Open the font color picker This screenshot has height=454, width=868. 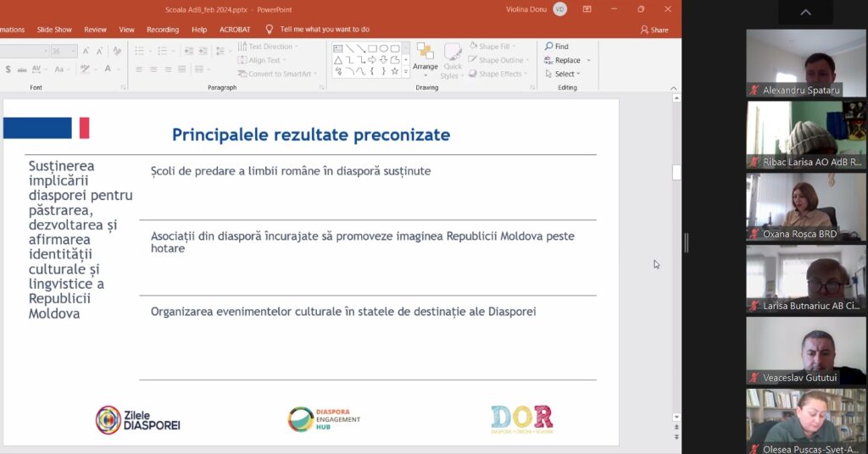pos(109,69)
